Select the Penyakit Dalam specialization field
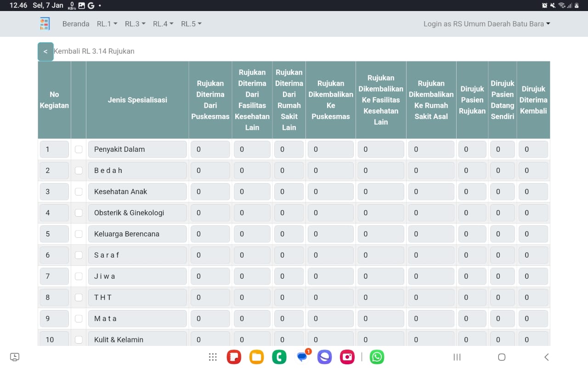Viewport: 588px width, 368px height. [x=137, y=149]
